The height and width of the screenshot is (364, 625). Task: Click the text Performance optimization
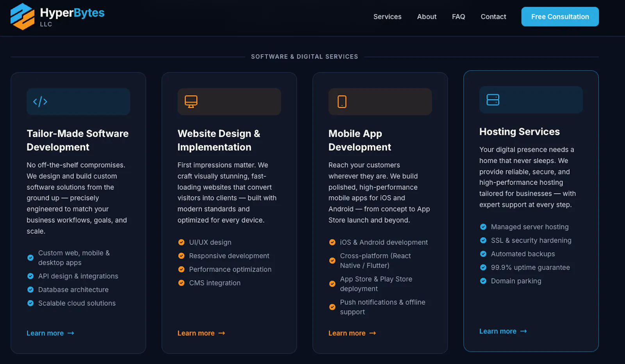click(230, 270)
